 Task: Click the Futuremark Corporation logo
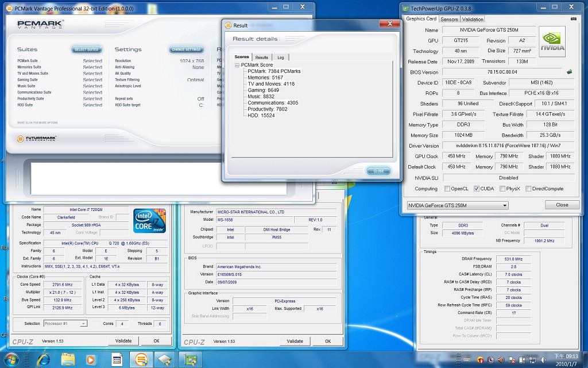pos(37,139)
